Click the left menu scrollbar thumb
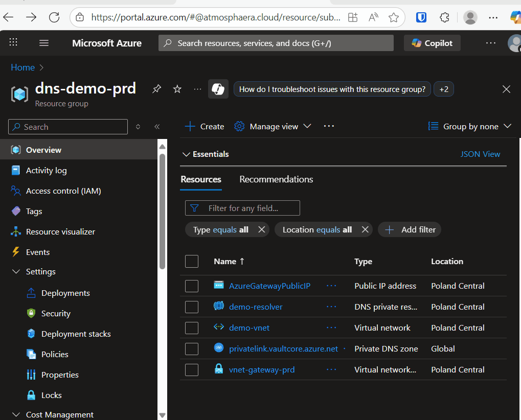Image resolution: width=521 pixels, height=420 pixels. coord(163,211)
